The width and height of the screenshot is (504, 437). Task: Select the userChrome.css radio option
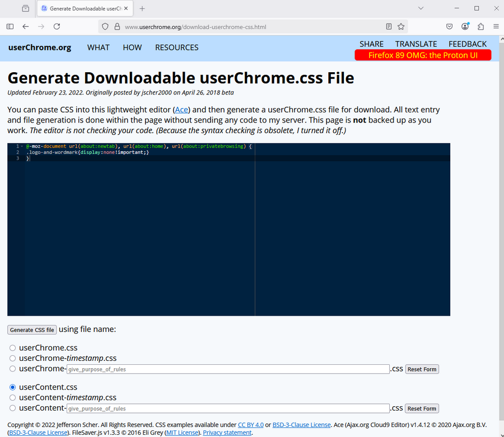pyautogui.click(x=12, y=348)
